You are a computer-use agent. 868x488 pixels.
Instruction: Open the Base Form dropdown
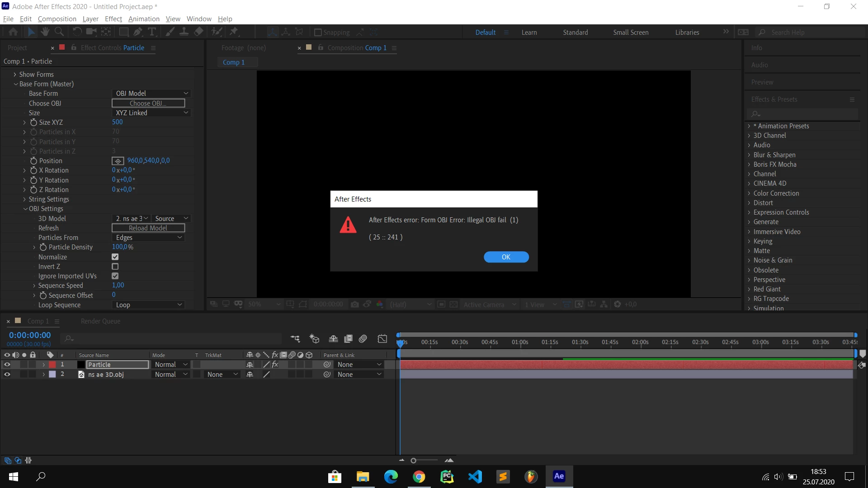[x=151, y=94]
